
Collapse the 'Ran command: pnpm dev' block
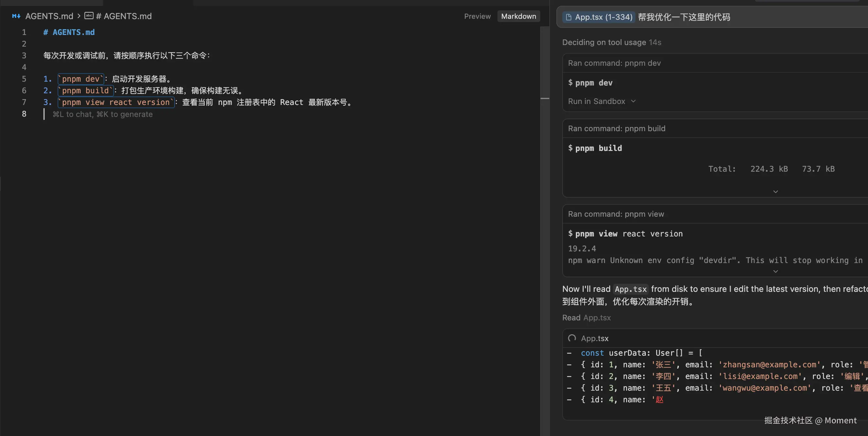tap(614, 63)
